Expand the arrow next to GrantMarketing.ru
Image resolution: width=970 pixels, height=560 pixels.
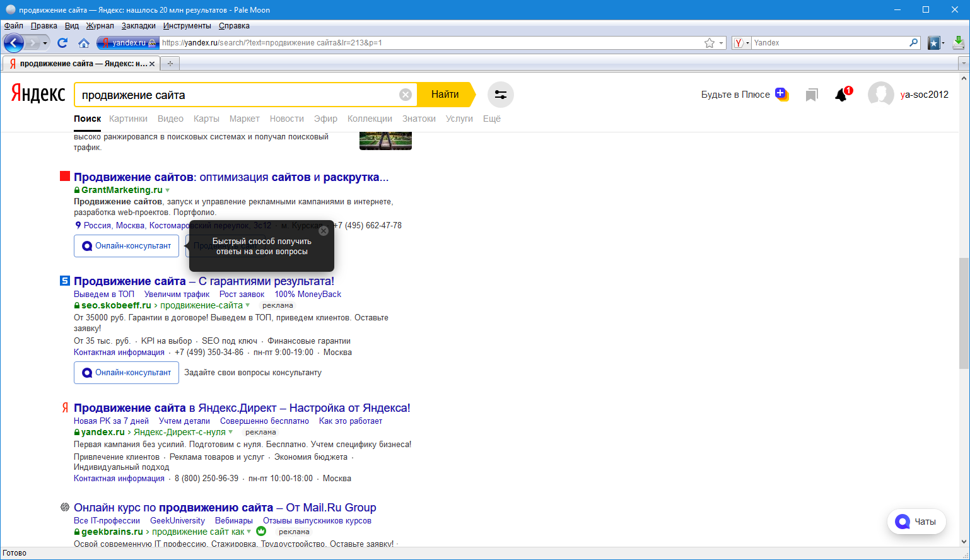[x=167, y=190]
